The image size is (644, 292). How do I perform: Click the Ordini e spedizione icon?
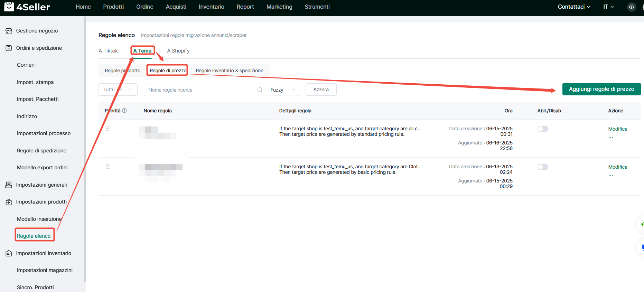pos(9,48)
